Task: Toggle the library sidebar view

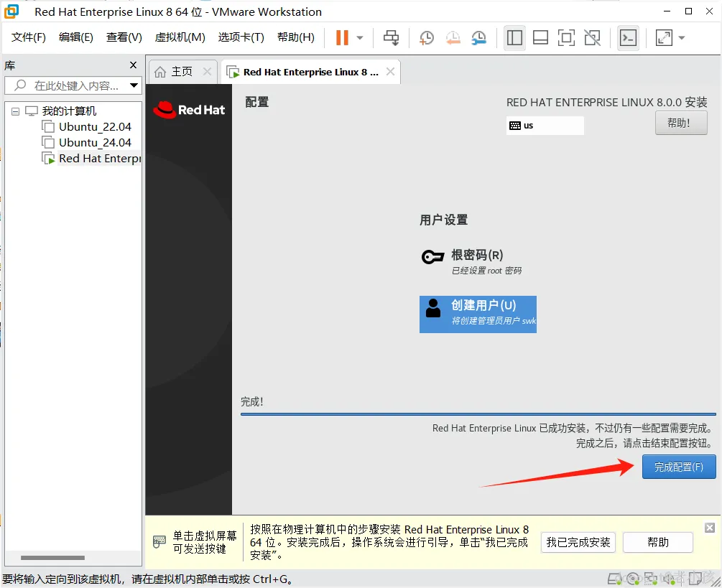Action: click(514, 38)
